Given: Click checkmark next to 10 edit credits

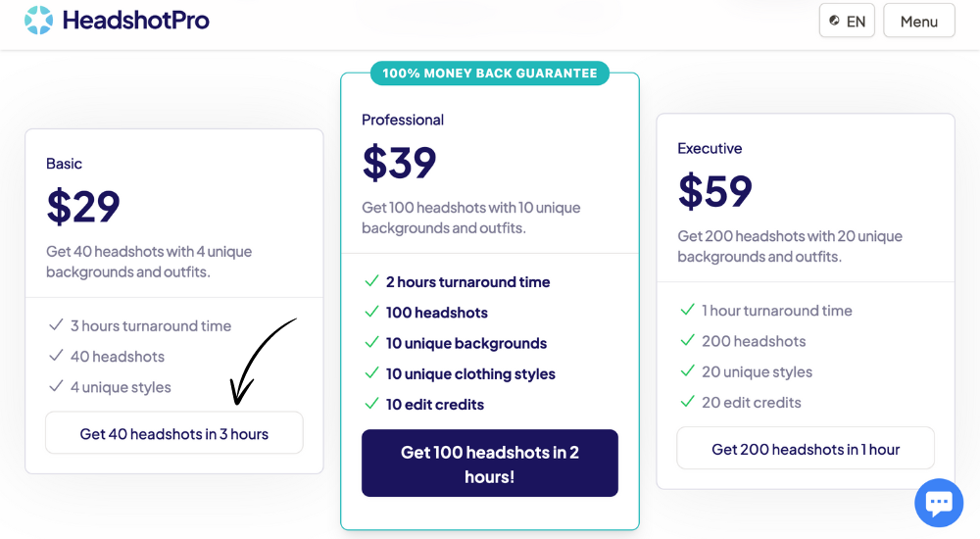Looking at the screenshot, I should point(371,404).
